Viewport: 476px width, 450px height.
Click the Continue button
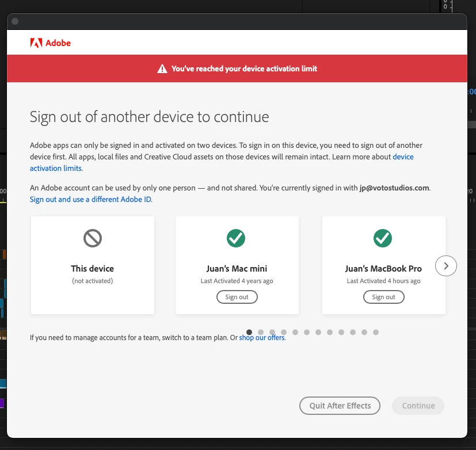418,405
